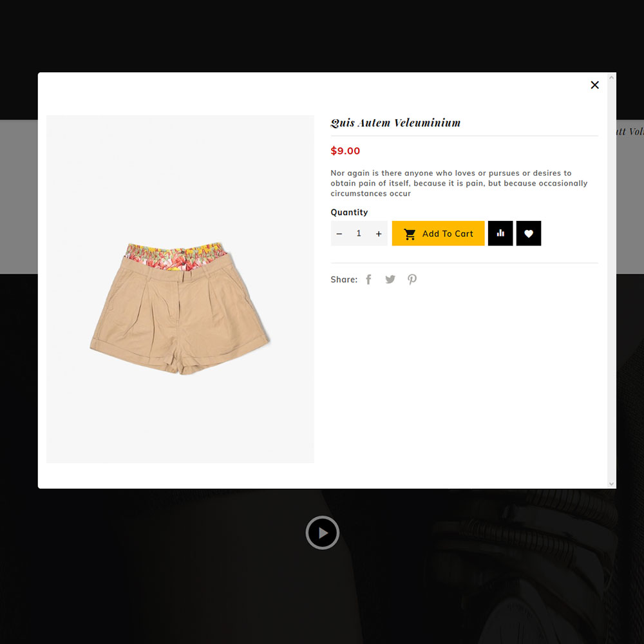Close the quick view popup
This screenshot has height=644, width=644.
(x=594, y=85)
